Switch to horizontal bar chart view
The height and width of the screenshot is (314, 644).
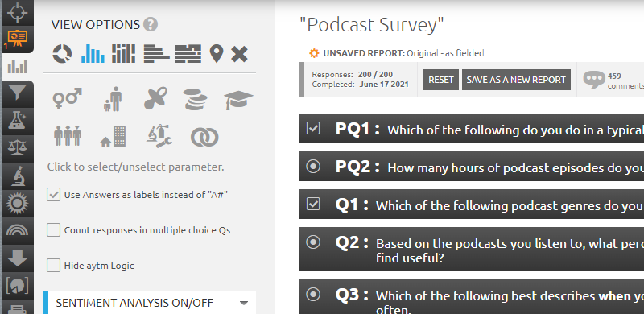coord(156,54)
